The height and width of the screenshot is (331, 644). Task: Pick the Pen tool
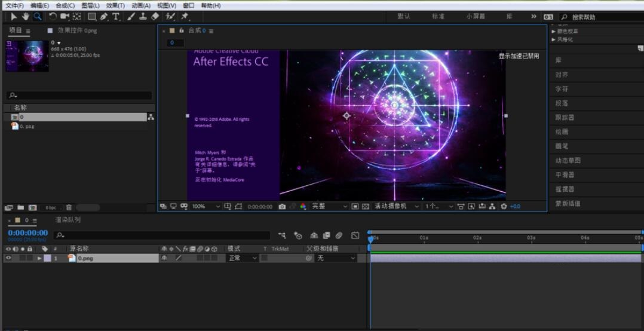click(x=103, y=17)
